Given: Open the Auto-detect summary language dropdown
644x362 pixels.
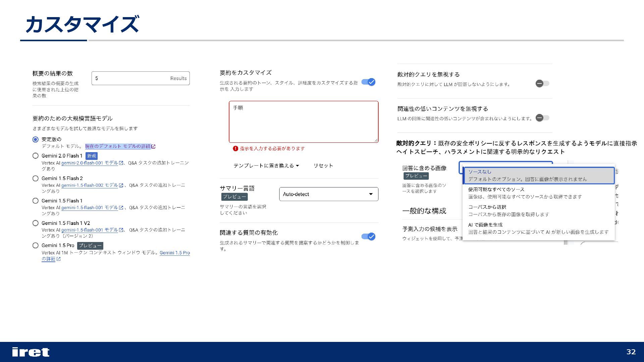Looking at the screenshot, I should coord(329,194).
